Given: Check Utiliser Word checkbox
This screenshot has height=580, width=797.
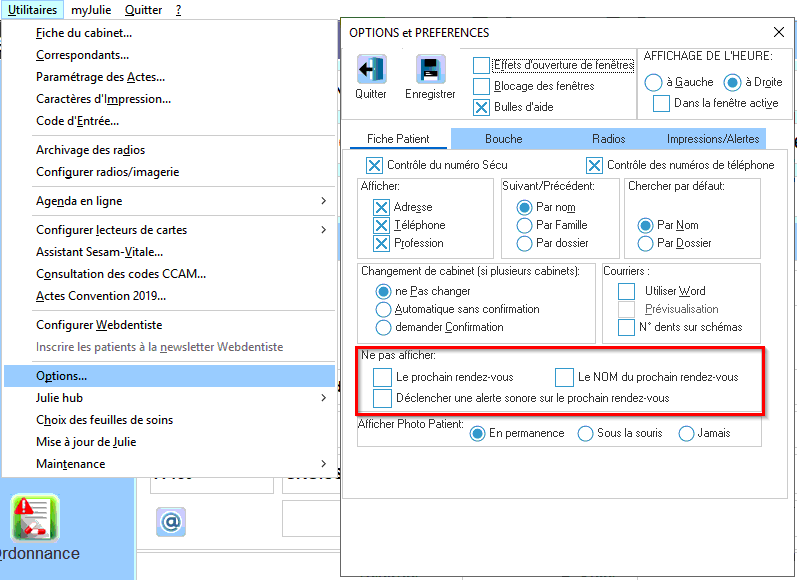Looking at the screenshot, I should click(626, 291).
